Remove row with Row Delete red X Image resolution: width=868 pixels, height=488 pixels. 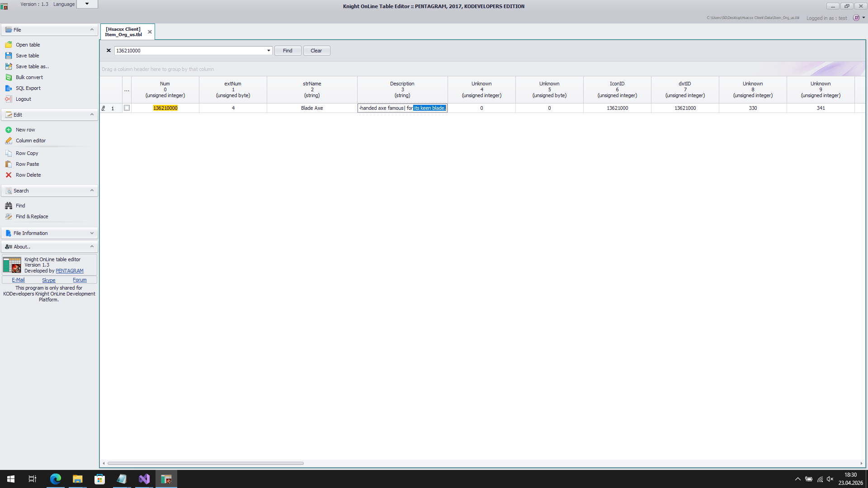9,175
